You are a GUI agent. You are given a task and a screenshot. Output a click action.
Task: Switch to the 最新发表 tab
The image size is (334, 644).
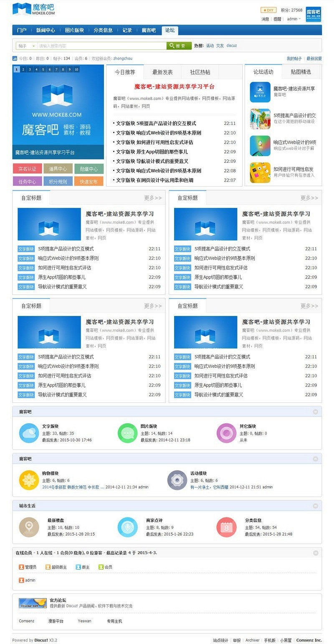[x=163, y=72]
